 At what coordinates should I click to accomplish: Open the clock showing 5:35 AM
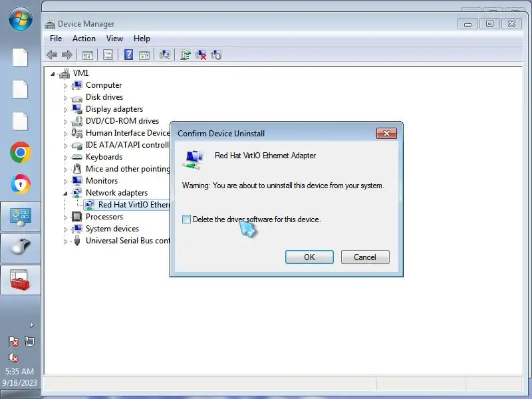[x=19, y=371]
